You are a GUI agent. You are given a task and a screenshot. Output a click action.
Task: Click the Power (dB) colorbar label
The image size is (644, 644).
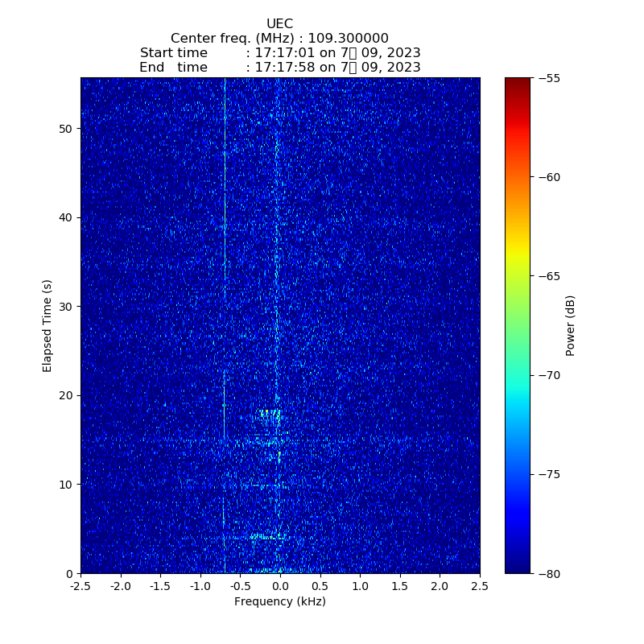(x=570, y=325)
